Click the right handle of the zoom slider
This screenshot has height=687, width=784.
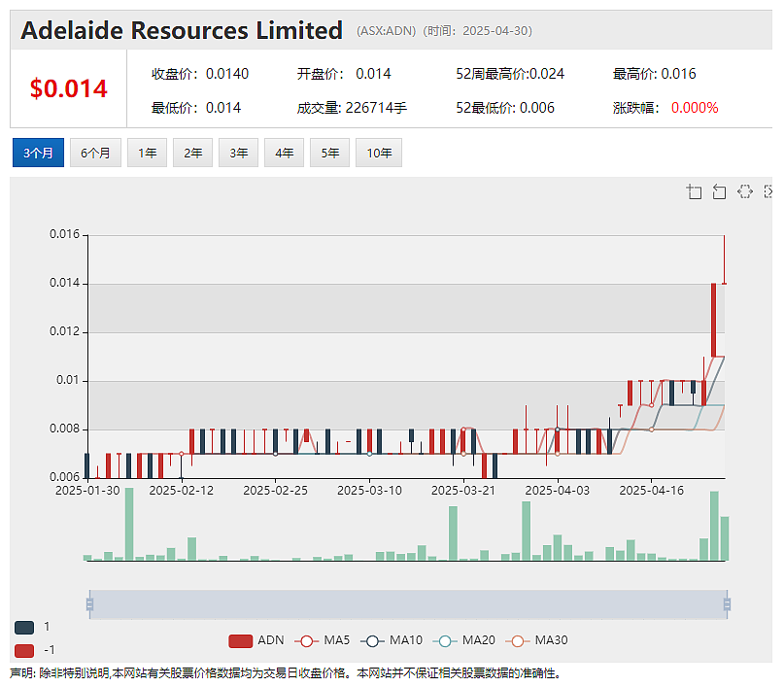coord(727,604)
